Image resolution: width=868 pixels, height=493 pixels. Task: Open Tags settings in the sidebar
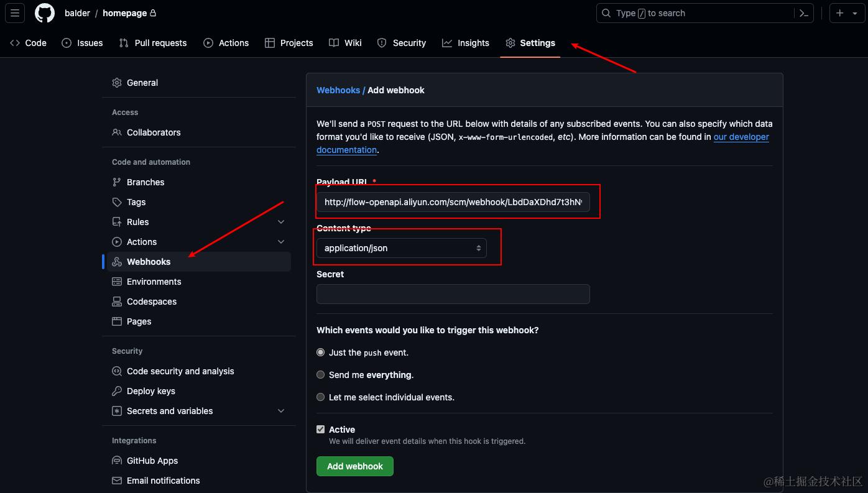tap(136, 202)
